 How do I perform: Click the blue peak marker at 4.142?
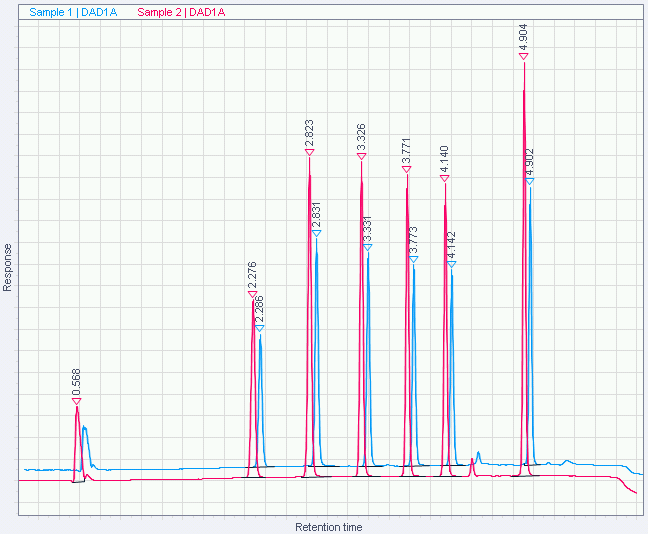[x=452, y=264]
